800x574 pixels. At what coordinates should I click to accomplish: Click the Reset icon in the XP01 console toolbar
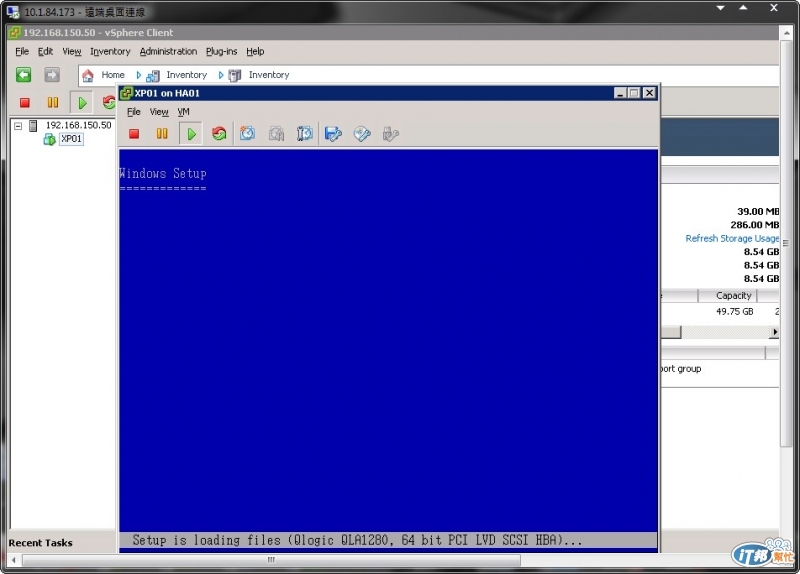[219, 134]
